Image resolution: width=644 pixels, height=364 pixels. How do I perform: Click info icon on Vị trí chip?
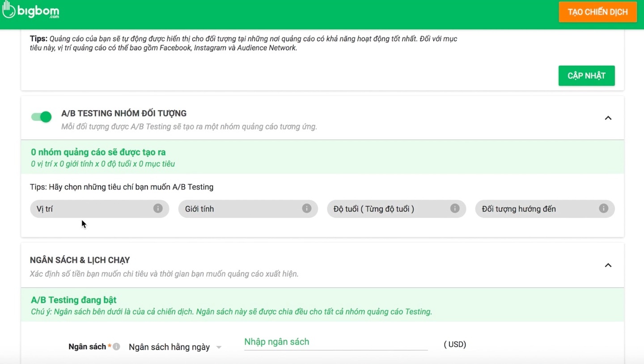158,208
